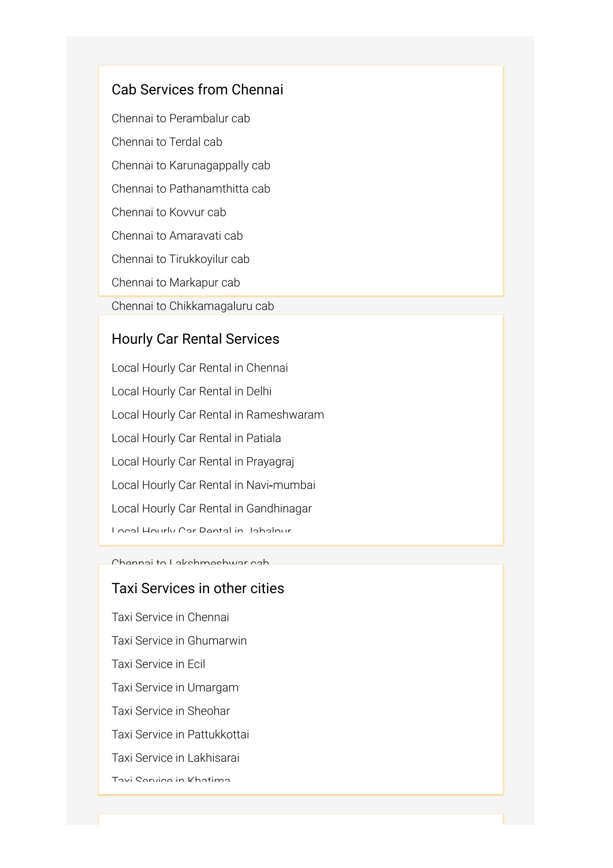This screenshot has height=868, width=613.
Task: Open Chennai to Chikkamagaluru cab link
Action: click(x=193, y=306)
